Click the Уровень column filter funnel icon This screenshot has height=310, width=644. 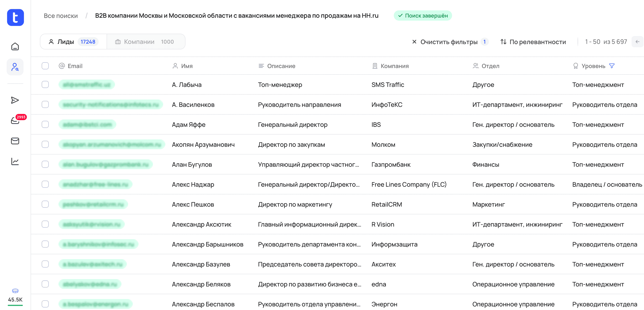click(612, 66)
